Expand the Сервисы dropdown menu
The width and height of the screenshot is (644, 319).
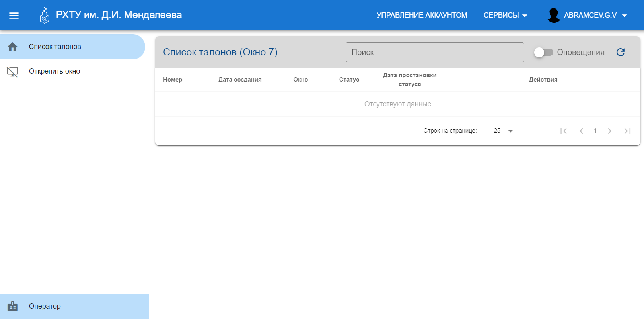[x=505, y=15]
